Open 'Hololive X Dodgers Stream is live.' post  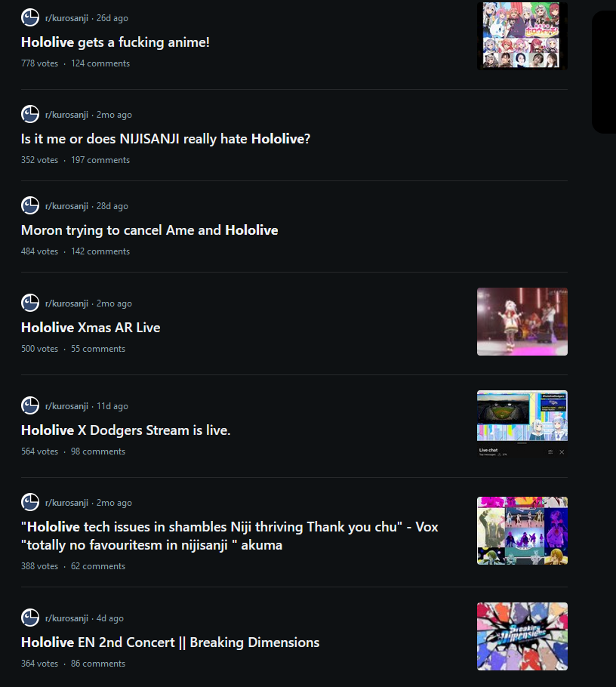tap(126, 430)
